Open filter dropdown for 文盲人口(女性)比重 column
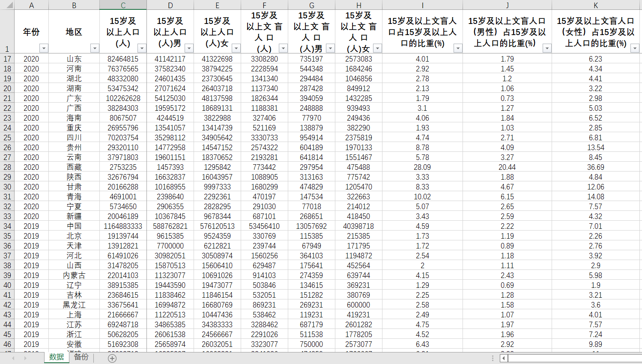Image resolution: width=642 pixels, height=364 pixels. pyautogui.click(x=635, y=48)
